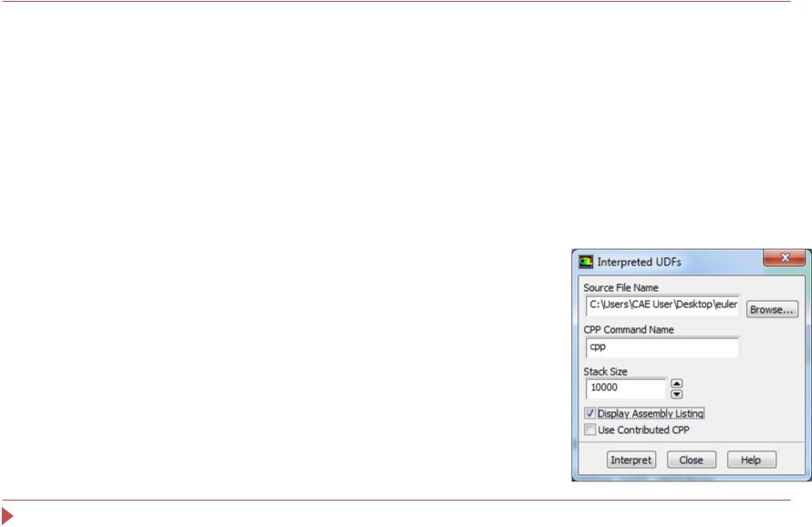This screenshot has width=812, height=527.
Task: Click the Source File Name label
Action: pyautogui.click(x=621, y=288)
